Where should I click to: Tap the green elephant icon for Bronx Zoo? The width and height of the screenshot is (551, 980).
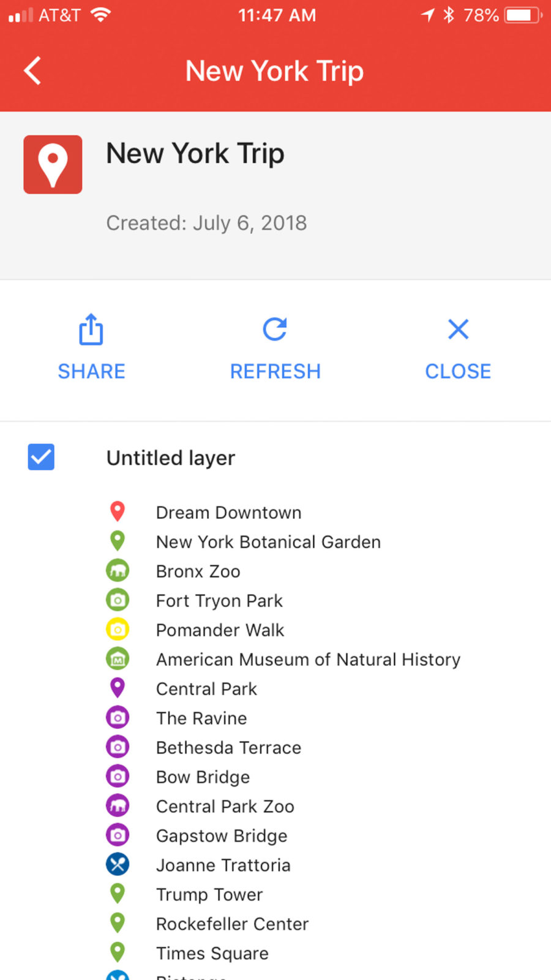(118, 571)
